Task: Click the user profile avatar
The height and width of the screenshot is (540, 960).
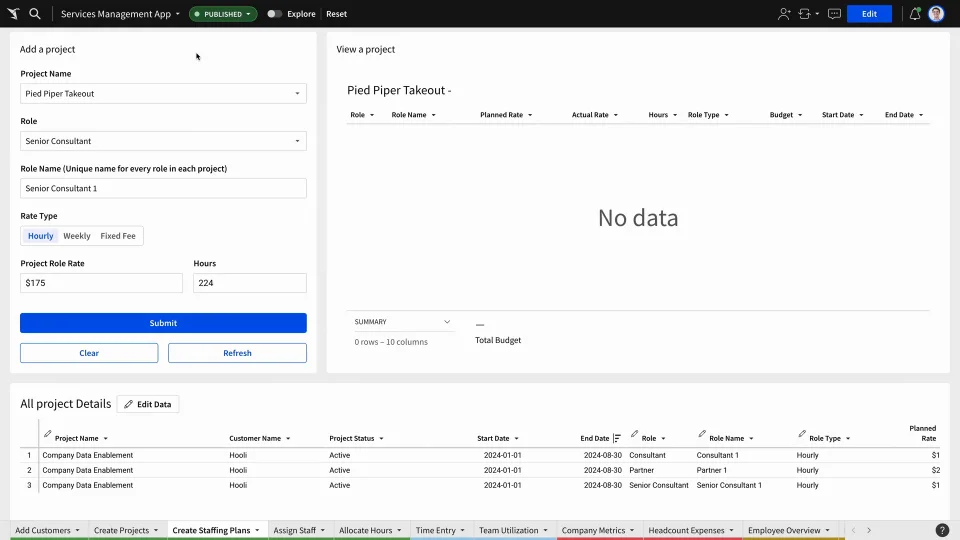Action: (936, 13)
